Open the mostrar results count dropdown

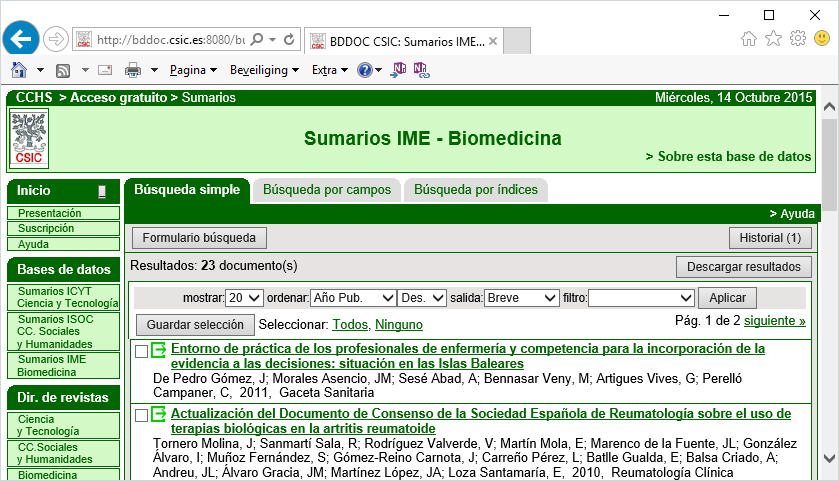244,298
